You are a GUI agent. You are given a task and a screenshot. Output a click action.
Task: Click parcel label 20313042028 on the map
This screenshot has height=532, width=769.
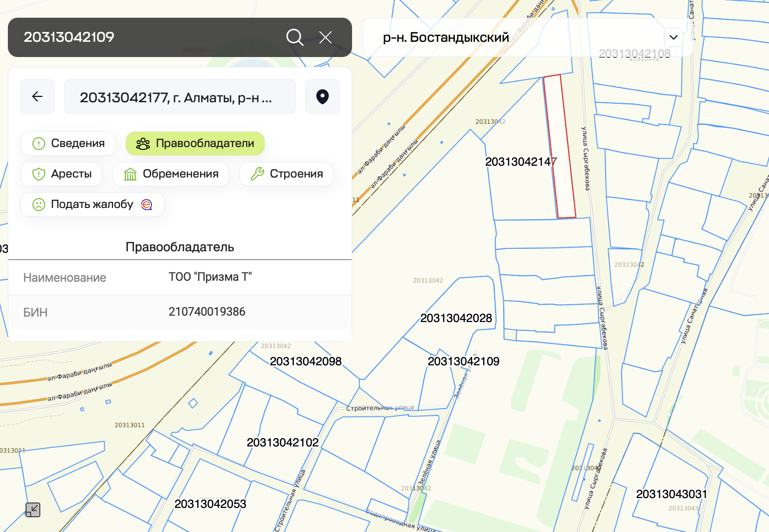(x=456, y=318)
